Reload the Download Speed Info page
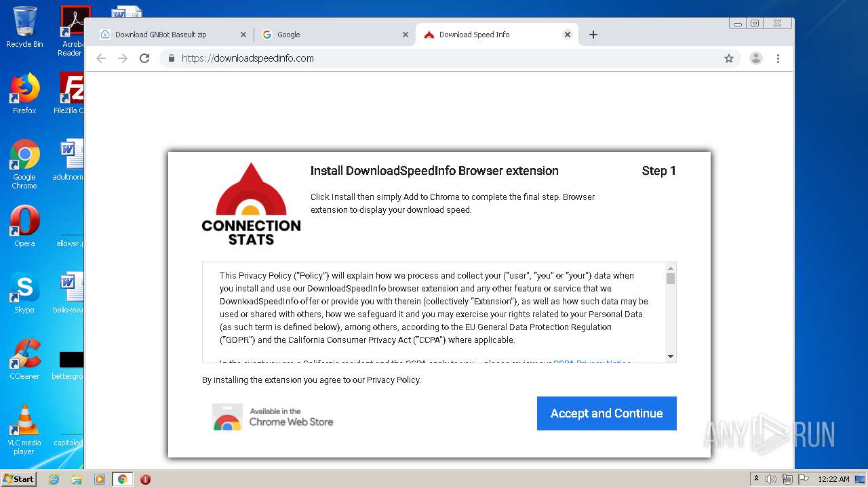This screenshot has width=868, height=488. (144, 58)
